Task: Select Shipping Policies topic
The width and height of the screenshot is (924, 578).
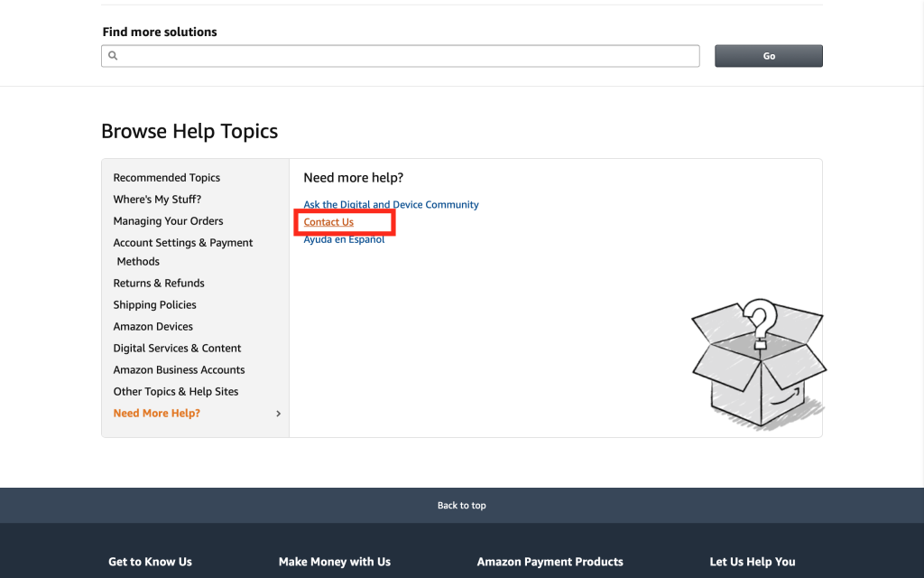Action: click(155, 305)
